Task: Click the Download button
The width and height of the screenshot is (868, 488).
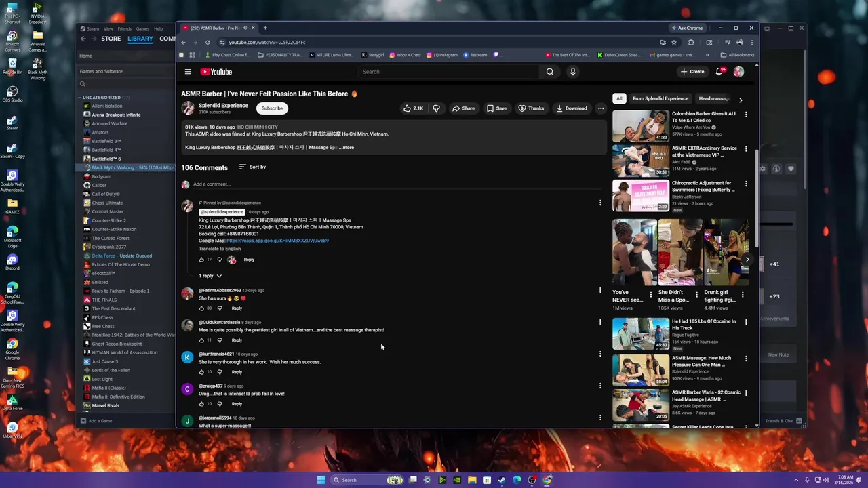Action: coord(571,108)
